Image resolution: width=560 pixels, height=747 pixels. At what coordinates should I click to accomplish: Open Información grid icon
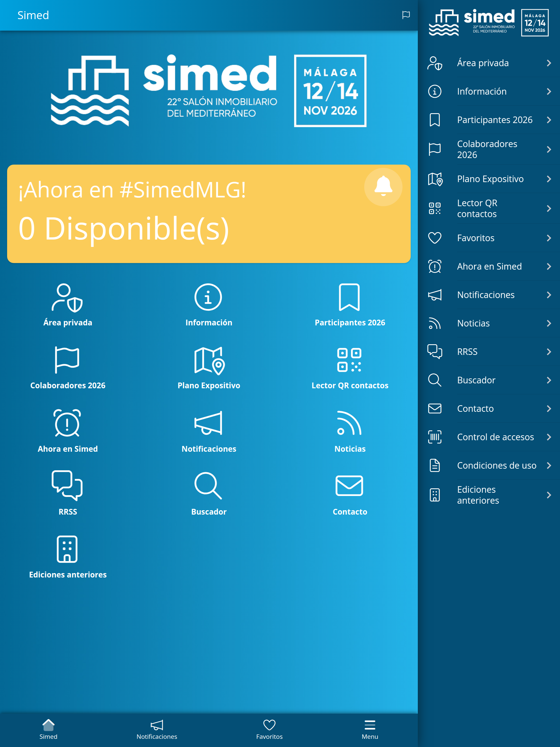(208, 297)
